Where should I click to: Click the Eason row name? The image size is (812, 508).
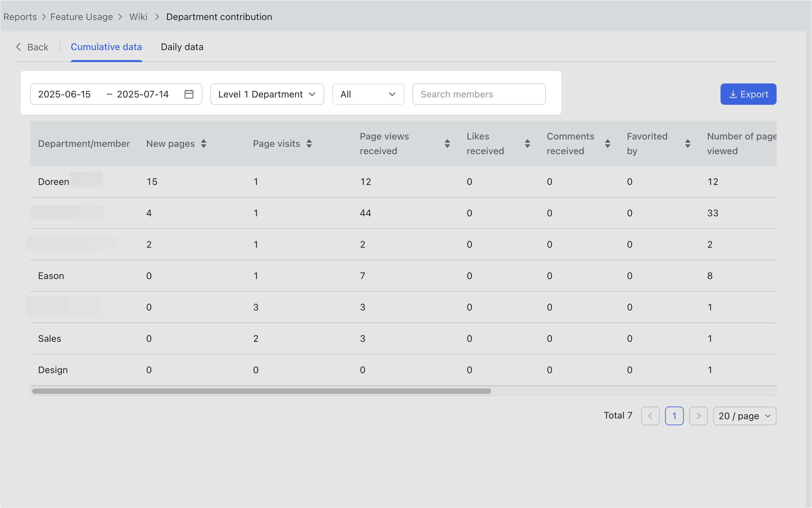point(51,276)
